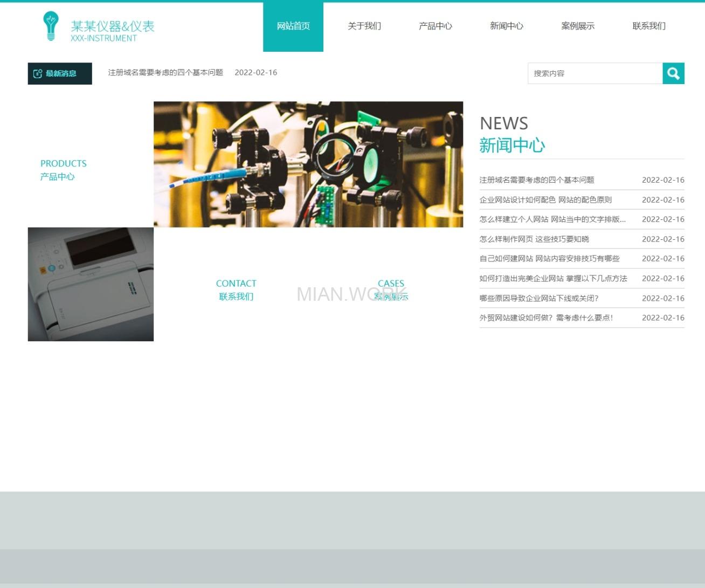Open the 产品中心 nav item
This screenshot has height=588, width=705.
pos(436,26)
